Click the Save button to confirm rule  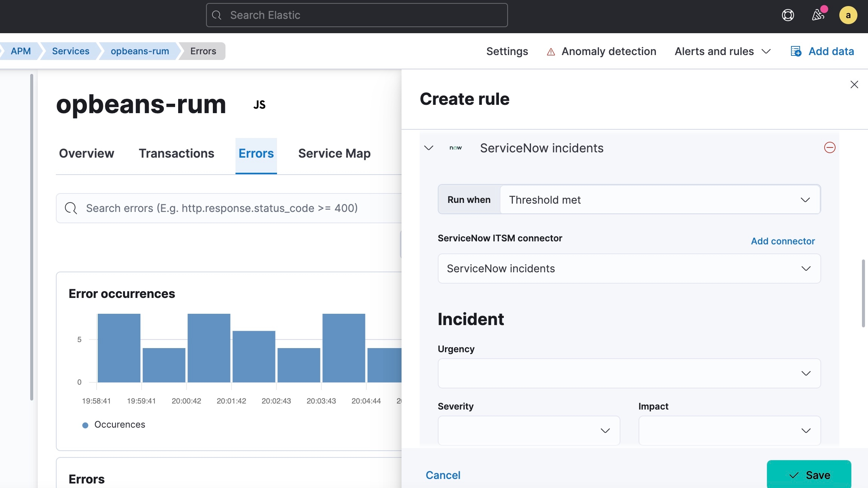click(x=809, y=475)
